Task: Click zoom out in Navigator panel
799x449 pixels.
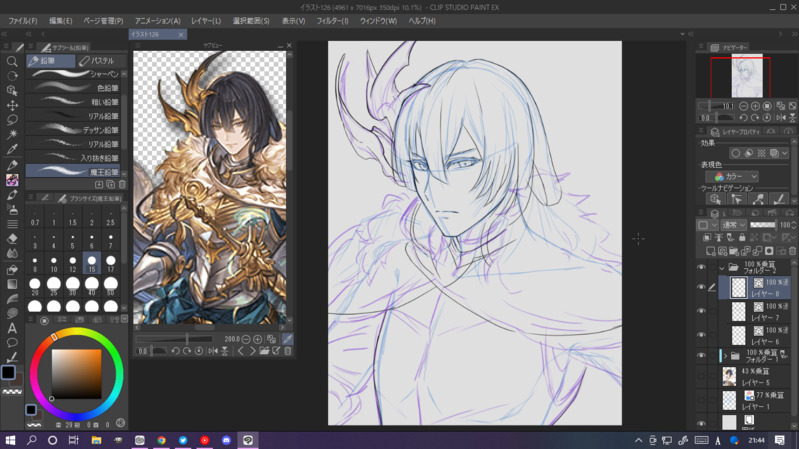Action: tap(743, 106)
